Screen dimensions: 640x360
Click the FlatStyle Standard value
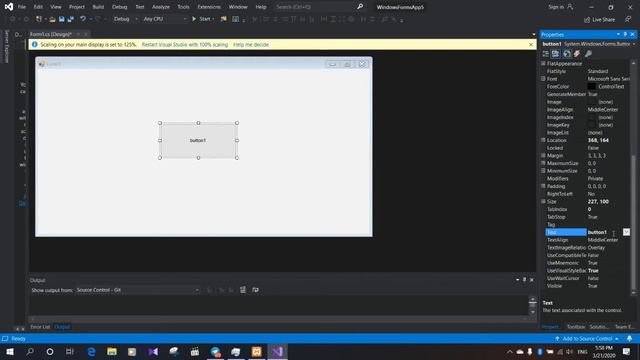pos(598,71)
